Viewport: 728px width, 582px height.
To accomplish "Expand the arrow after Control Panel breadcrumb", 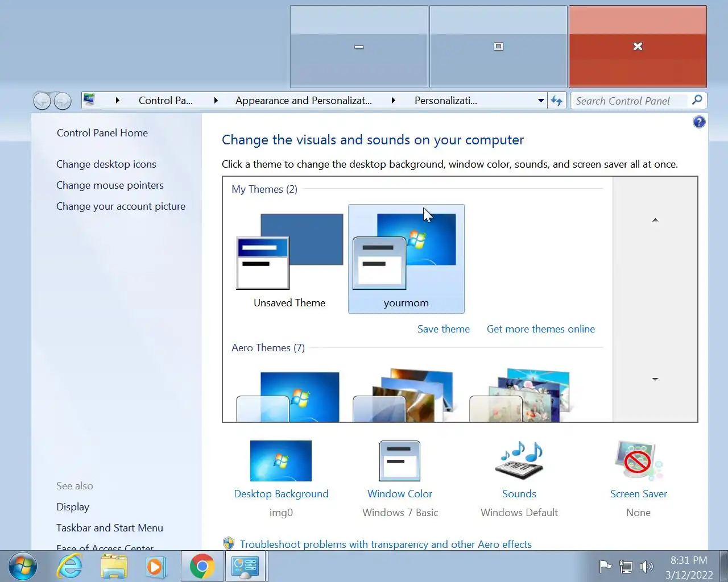I will 216,101.
